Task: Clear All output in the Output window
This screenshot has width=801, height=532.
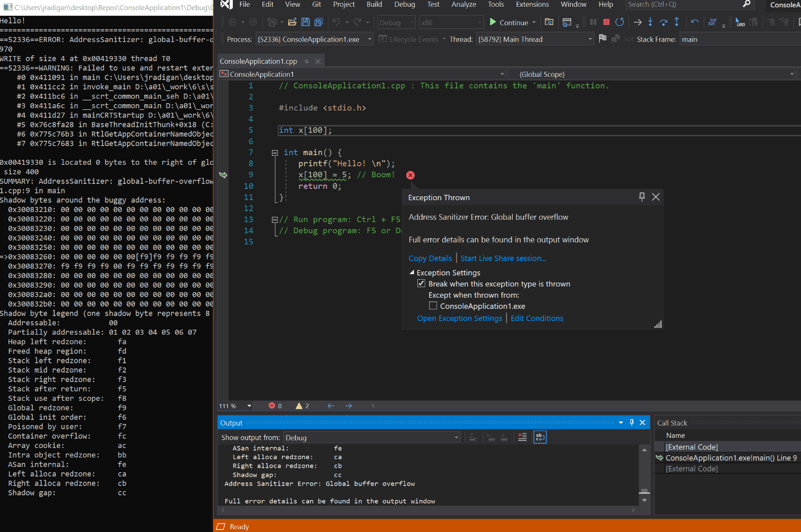Action: point(522,437)
